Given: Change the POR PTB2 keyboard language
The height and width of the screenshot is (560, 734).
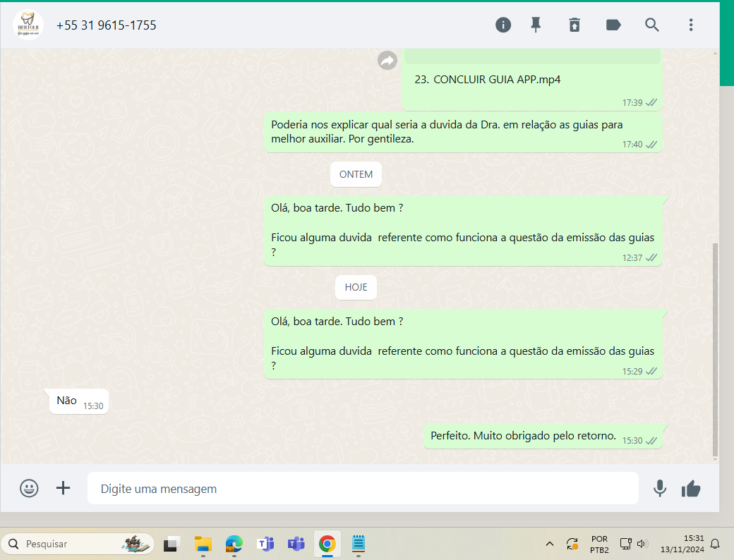Looking at the screenshot, I should click(600, 544).
